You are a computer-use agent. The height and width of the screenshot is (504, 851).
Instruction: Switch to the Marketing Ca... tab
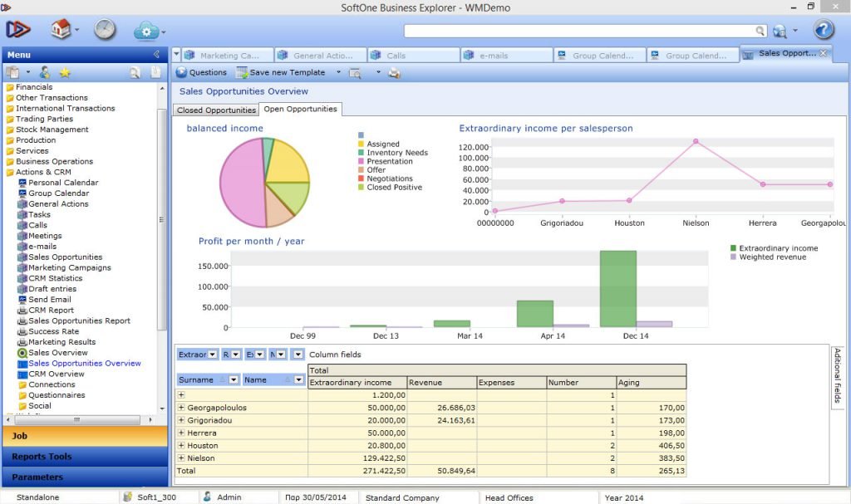coord(226,56)
